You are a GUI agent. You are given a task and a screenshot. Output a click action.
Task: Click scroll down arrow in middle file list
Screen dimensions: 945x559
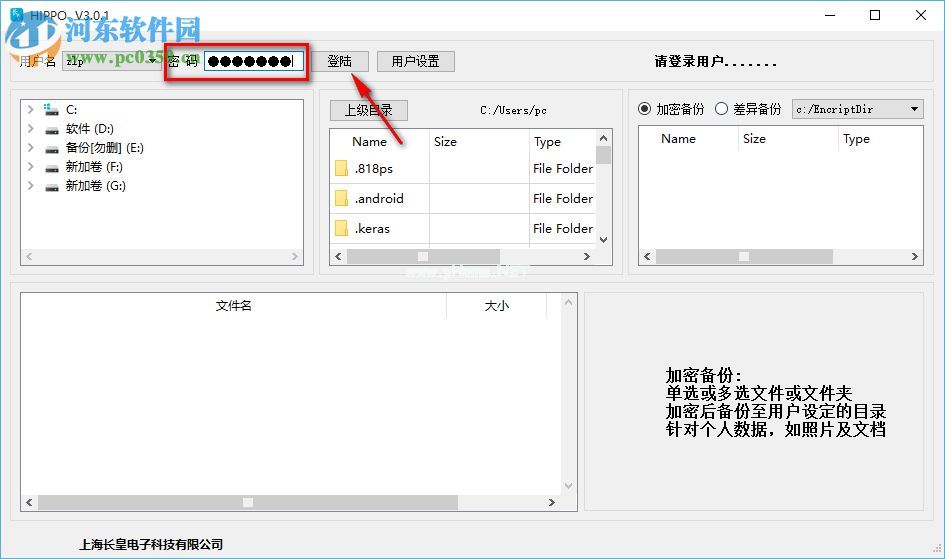(603, 240)
